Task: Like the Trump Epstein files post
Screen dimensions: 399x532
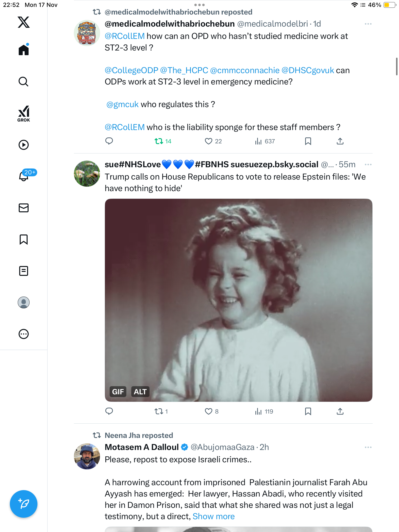Action: point(209,411)
